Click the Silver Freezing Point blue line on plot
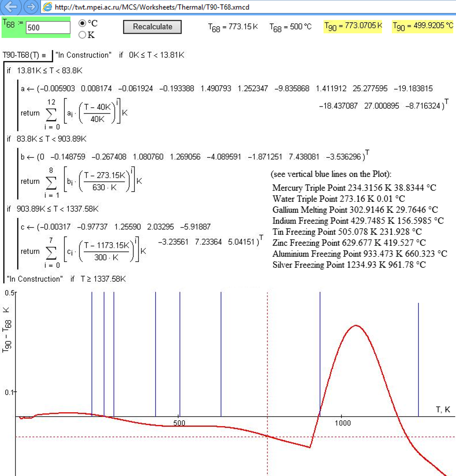This screenshot has height=476, width=456. (x=418, y=355)
